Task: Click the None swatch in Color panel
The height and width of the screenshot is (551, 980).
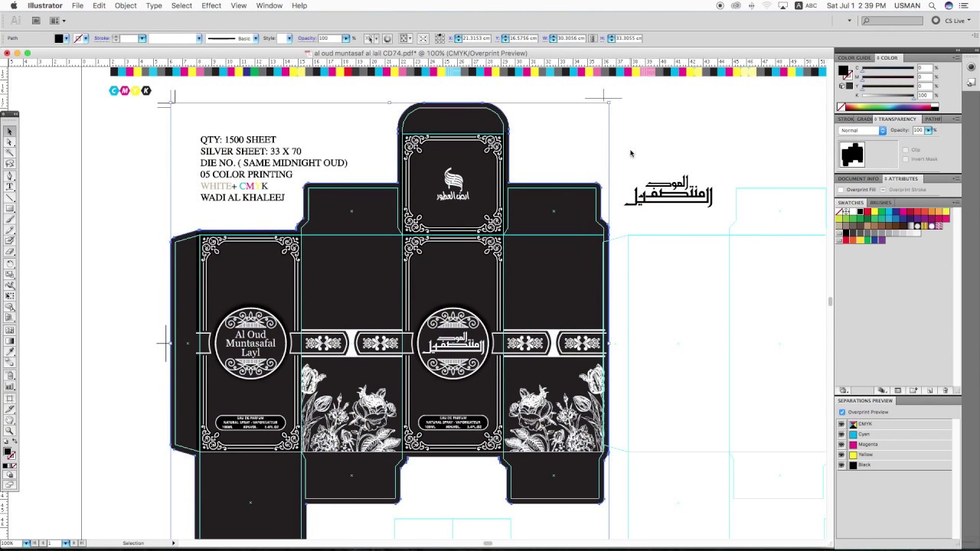Action: pyautogui.click(x=841, y=107)
